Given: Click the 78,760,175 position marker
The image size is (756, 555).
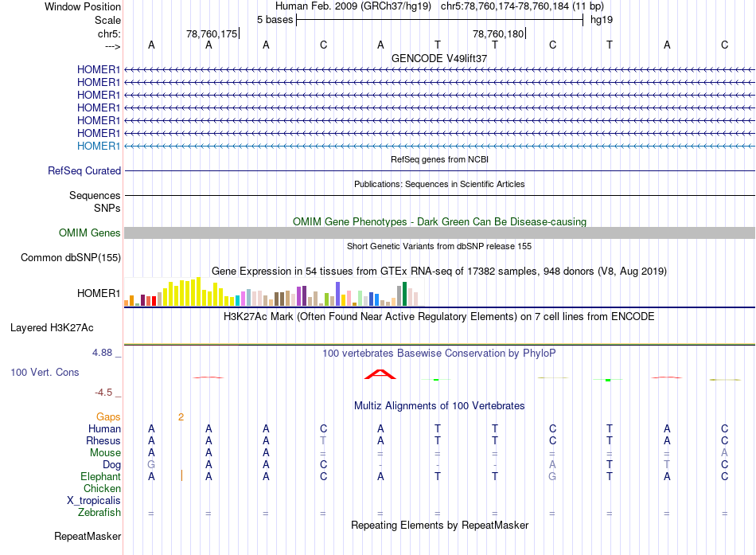Looking at the screenshot, I should [x=212, y=33].
